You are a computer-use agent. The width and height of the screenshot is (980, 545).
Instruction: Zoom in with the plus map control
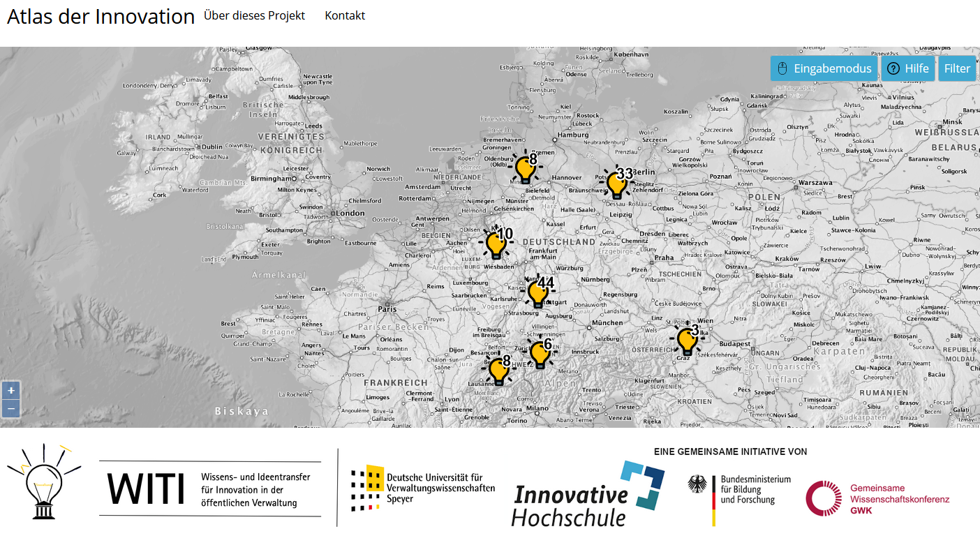[11, 391]
